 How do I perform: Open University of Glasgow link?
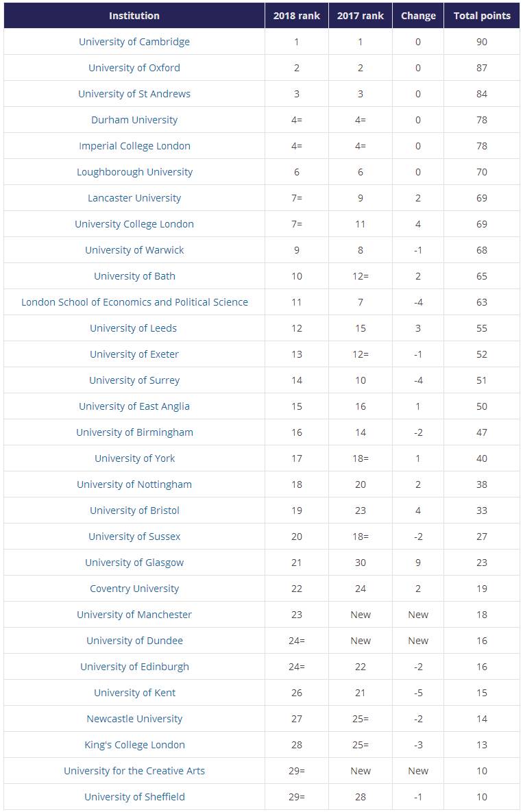(x=134, y=563)
